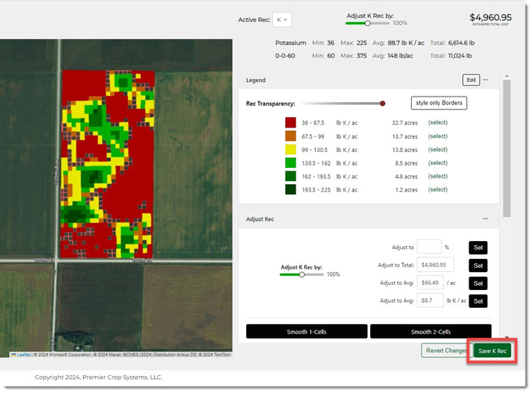This screenshot has height=393, width=532.
Task: Collapse the Adjust Rec panel
Action: [486, 219]
